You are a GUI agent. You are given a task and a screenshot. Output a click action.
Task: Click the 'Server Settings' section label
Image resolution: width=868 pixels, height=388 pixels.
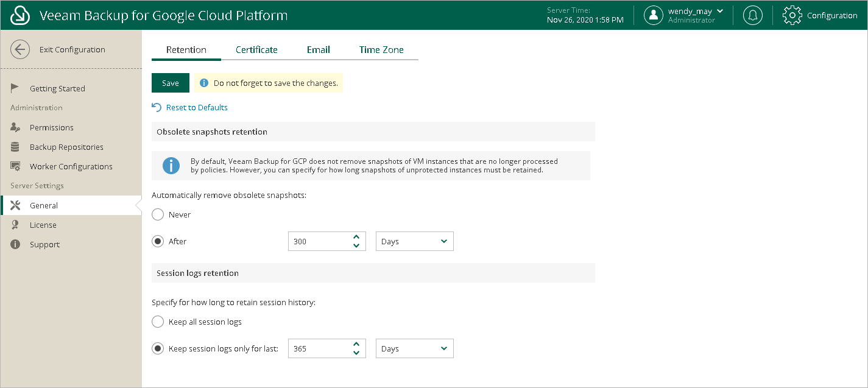(37, 186)
